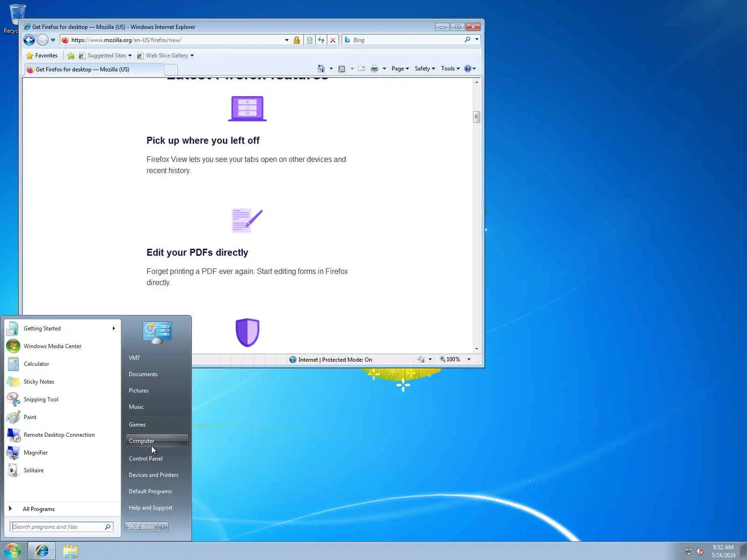Click the Shut down button
Screen dimensions: 747x560
point(141,527)
